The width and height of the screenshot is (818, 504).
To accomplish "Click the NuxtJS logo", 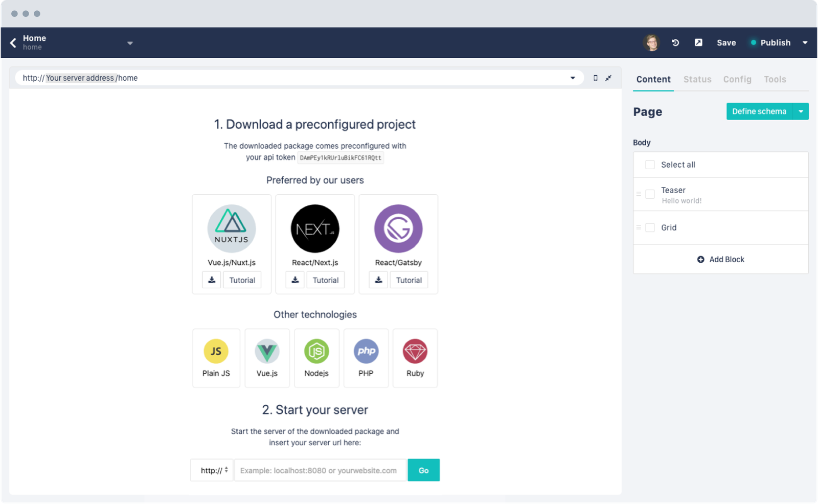I will coord(232,228).
